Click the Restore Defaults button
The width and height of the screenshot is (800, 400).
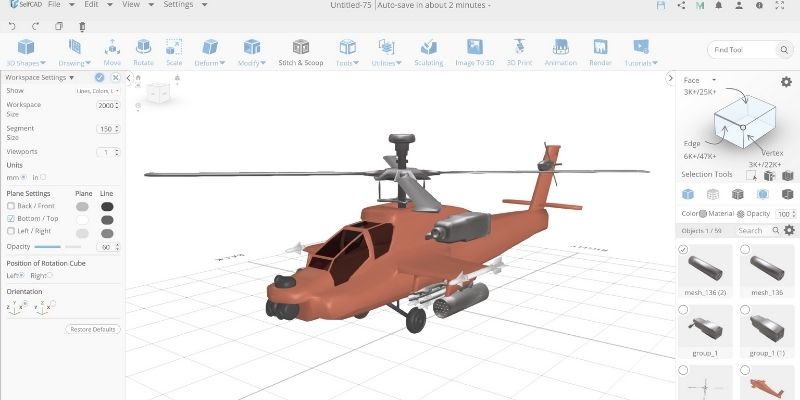click(x=93, y=329)
